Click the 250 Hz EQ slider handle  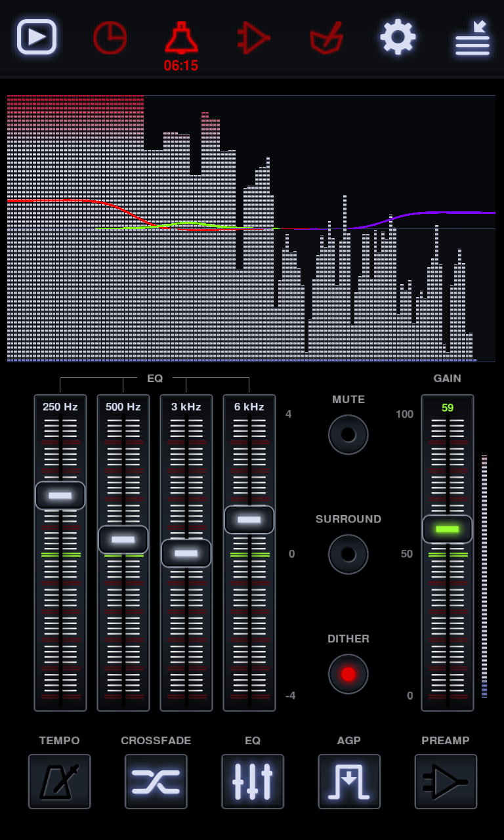(60, 495)
